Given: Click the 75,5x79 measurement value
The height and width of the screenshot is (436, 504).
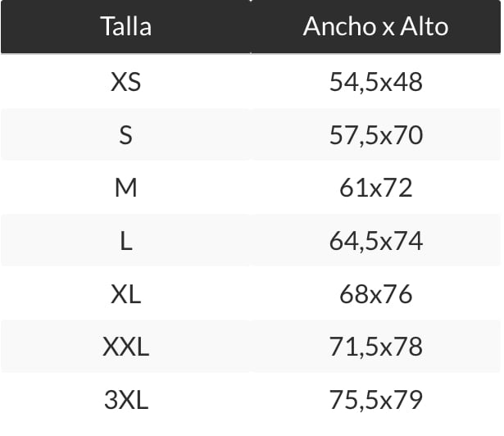Looking at the screenshot, I should [375, 400].
